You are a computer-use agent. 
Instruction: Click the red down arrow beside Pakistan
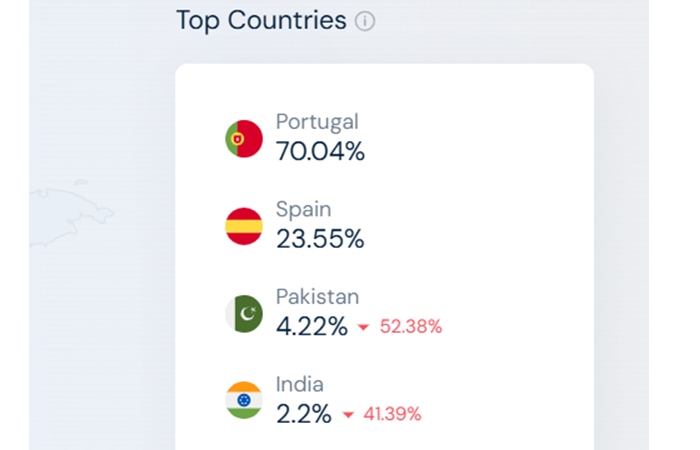pos(363,327)
